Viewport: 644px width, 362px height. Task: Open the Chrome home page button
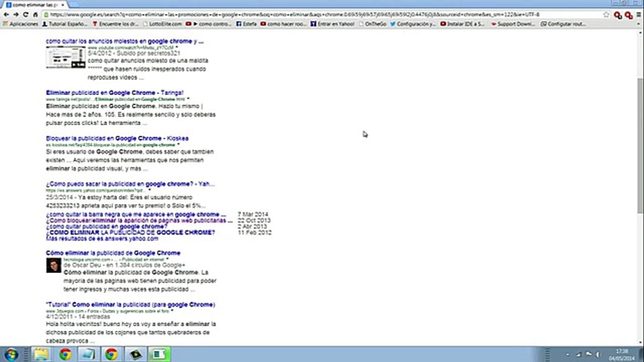[35, 15]
